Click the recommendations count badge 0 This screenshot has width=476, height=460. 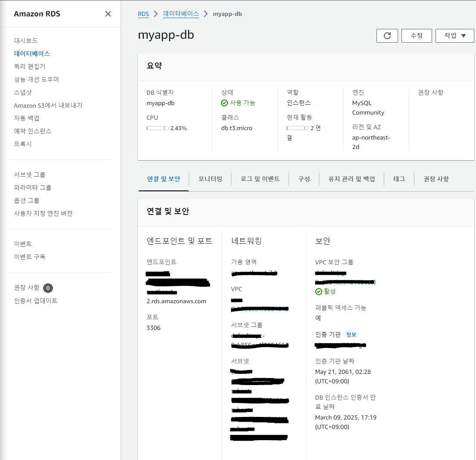point(48,288)
